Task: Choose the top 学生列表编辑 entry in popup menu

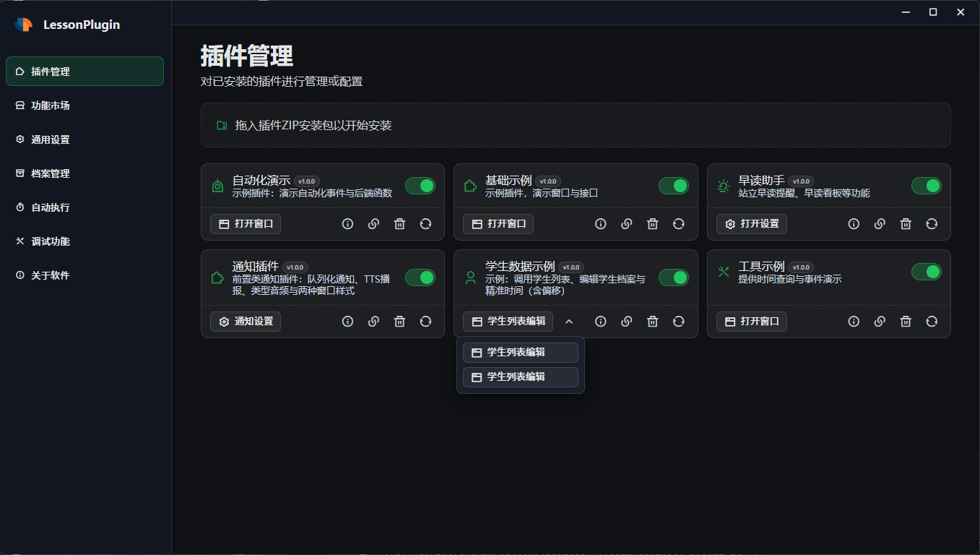Action: [x=520, y=353]
